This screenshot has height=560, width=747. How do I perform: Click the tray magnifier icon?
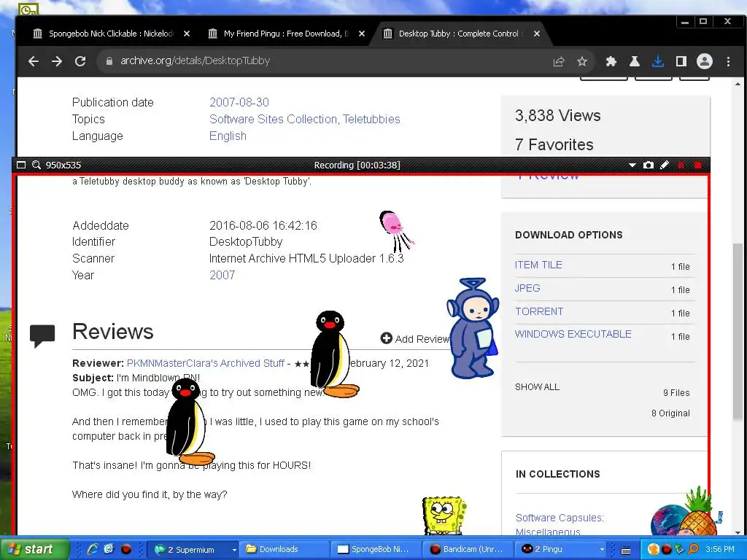[x=693, y=549]
